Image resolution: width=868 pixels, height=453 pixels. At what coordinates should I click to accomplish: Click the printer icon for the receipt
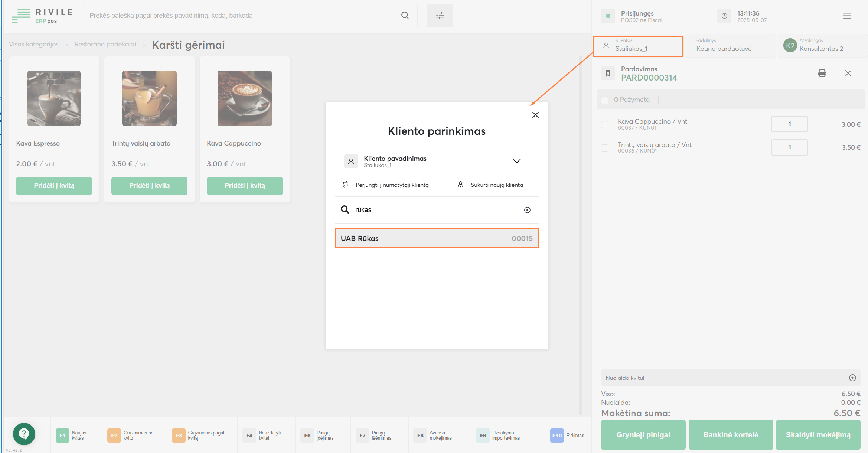click(822, 73)
